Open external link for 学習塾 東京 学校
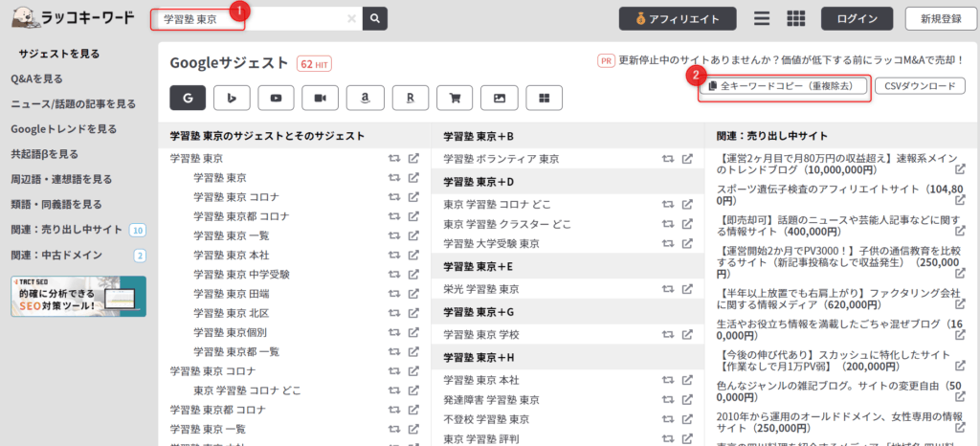 click(687, 335)
